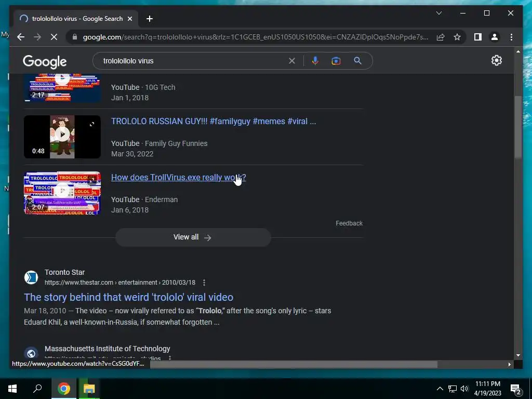Open File Explorer from taskbar
The width and height of the screenshot is (532, 399).
pos(89,389)
